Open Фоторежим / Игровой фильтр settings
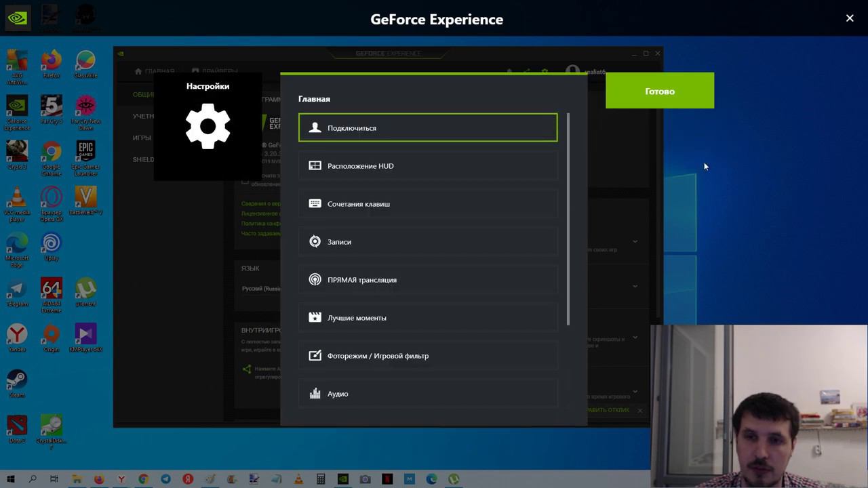 tap(428, 355)
